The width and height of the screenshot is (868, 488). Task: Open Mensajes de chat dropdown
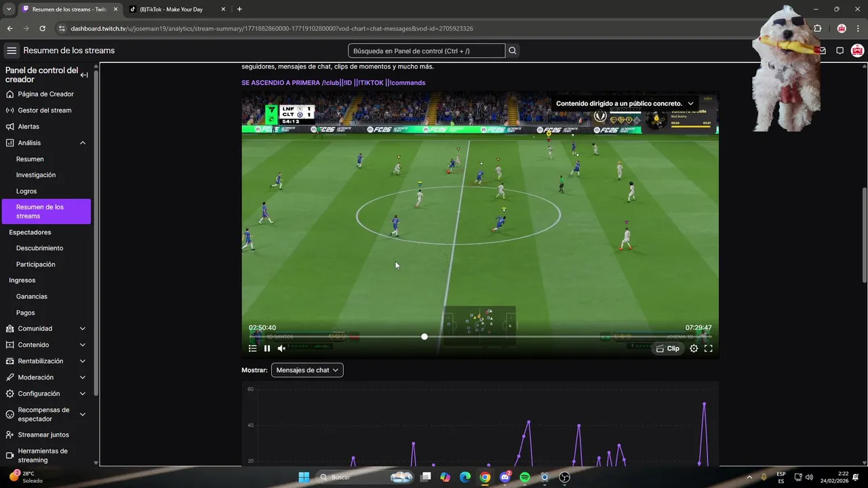(x=307, y=370)
